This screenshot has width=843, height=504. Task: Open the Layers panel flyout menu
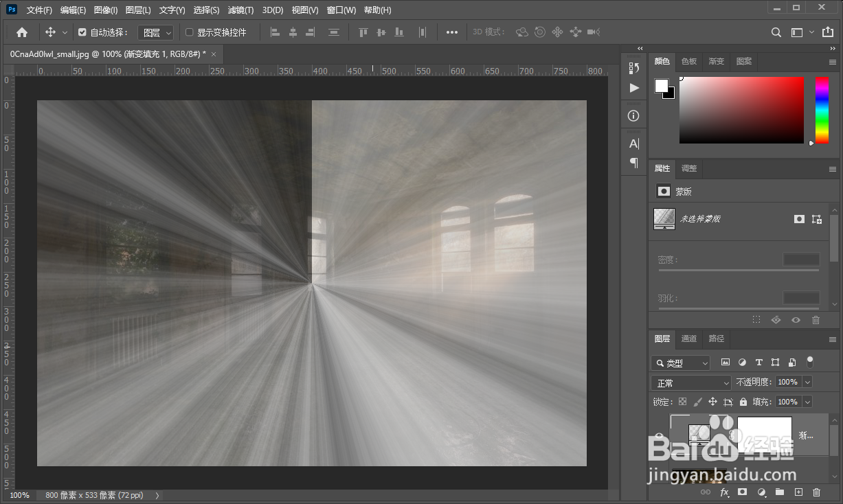tap(833, 339)
